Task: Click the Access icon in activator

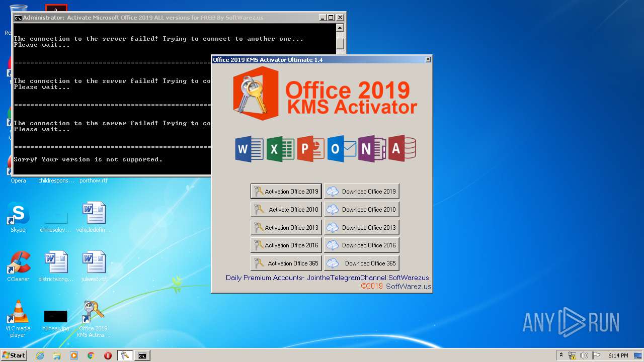Action: point(402,149)
